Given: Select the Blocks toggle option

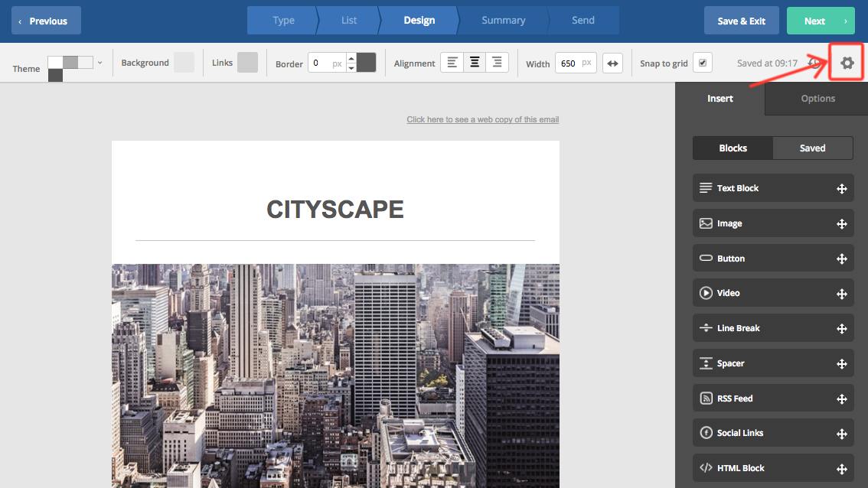Looking at the screenshot, I should coord(733,148).
